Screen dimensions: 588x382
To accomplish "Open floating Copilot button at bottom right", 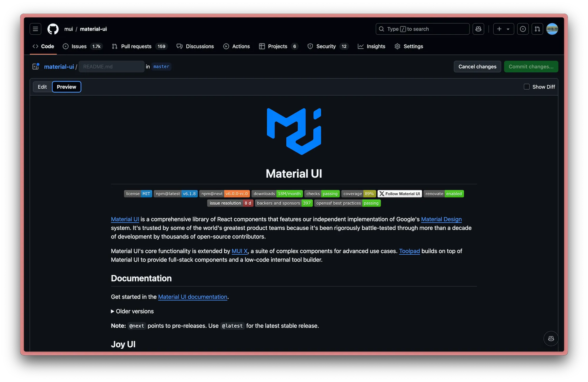I will coord(551,338).
